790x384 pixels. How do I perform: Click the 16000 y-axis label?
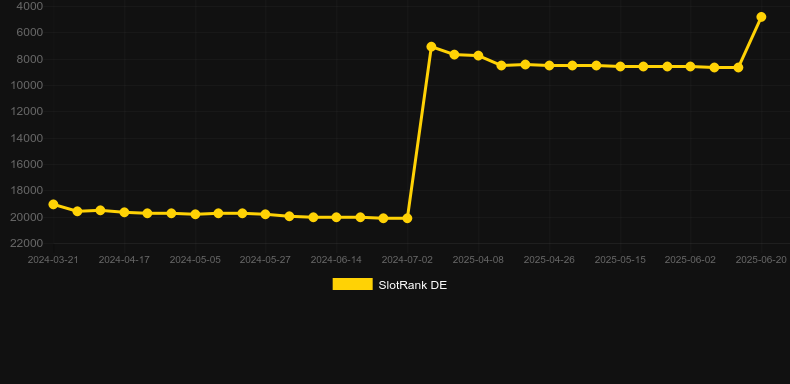27,164
